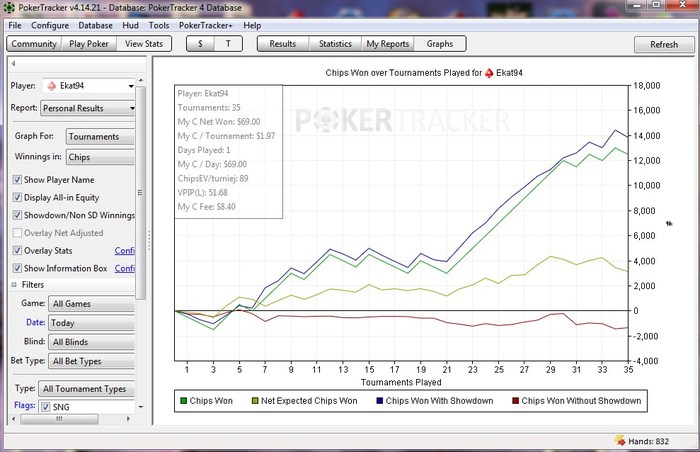The width and height of the screenshot is (700, 452).
Task: Open the My Reports view
Action: tap(388, 44)
